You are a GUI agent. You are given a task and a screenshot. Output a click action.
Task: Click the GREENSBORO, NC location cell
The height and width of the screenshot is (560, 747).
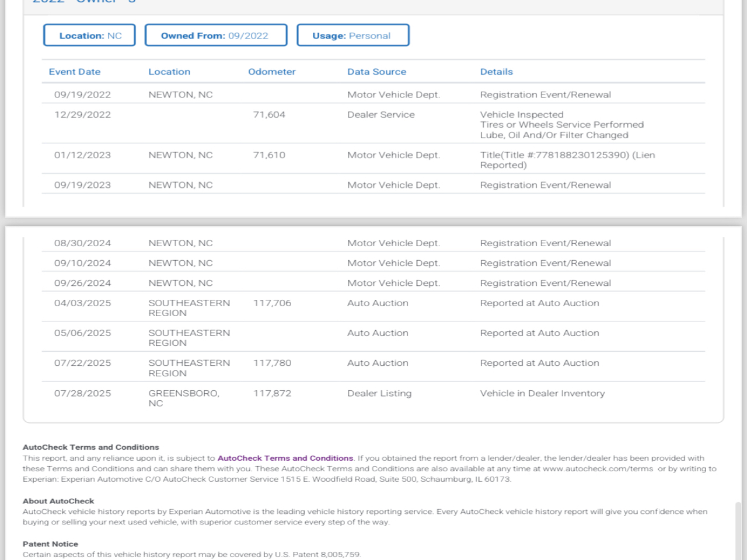click(x=183, y=398)
